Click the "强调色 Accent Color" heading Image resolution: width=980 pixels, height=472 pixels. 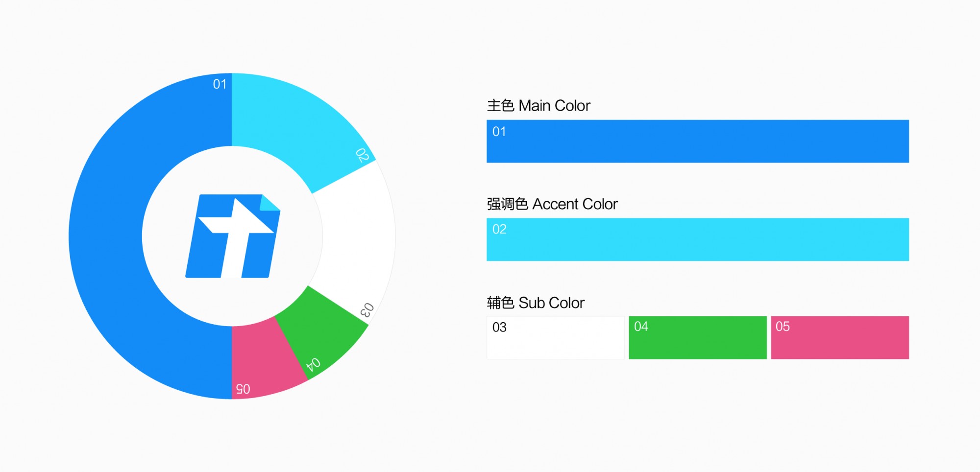(552, 204)
